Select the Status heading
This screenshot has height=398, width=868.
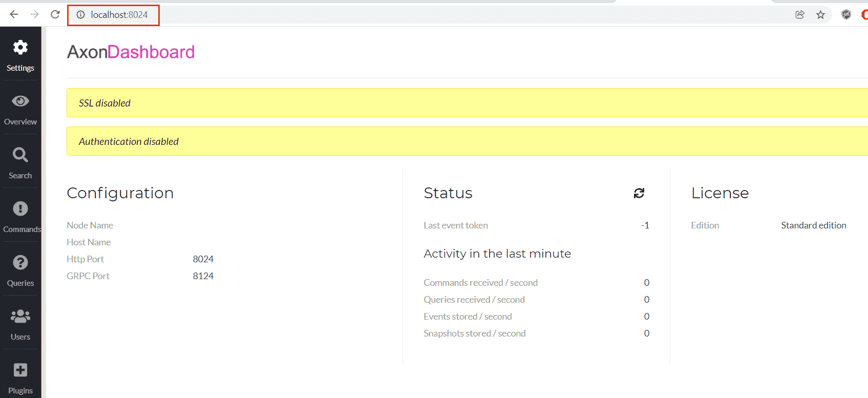click(448, 193)
